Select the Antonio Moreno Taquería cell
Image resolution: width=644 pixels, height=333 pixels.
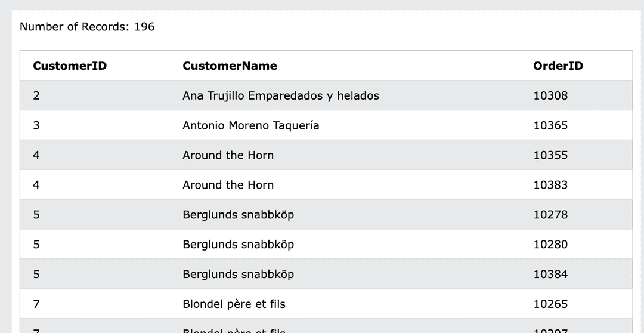(x=251, y=125)
